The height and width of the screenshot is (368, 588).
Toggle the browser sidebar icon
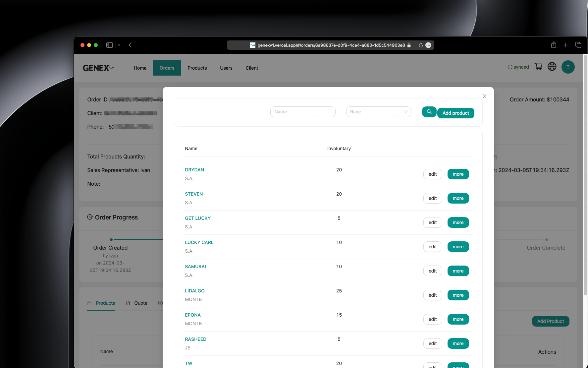pos(109,45)
